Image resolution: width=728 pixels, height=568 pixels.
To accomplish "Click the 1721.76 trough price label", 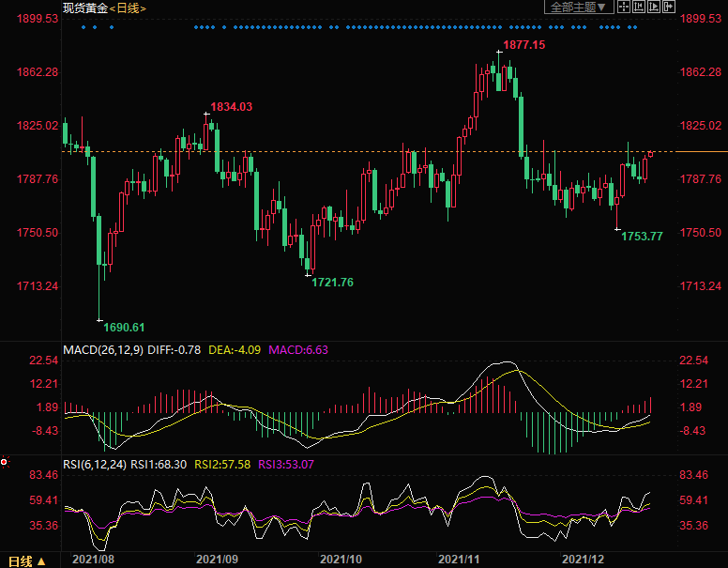I will tap(332, 283).
